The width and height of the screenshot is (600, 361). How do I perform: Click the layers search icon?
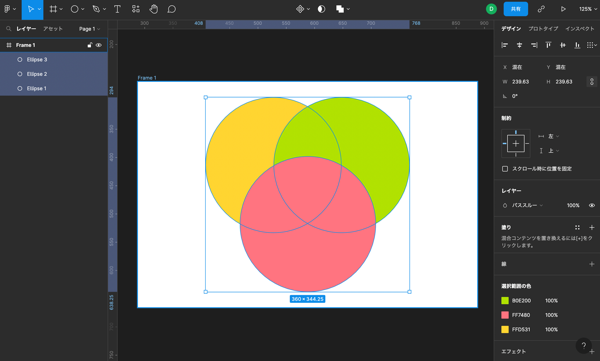click(8, 29)
